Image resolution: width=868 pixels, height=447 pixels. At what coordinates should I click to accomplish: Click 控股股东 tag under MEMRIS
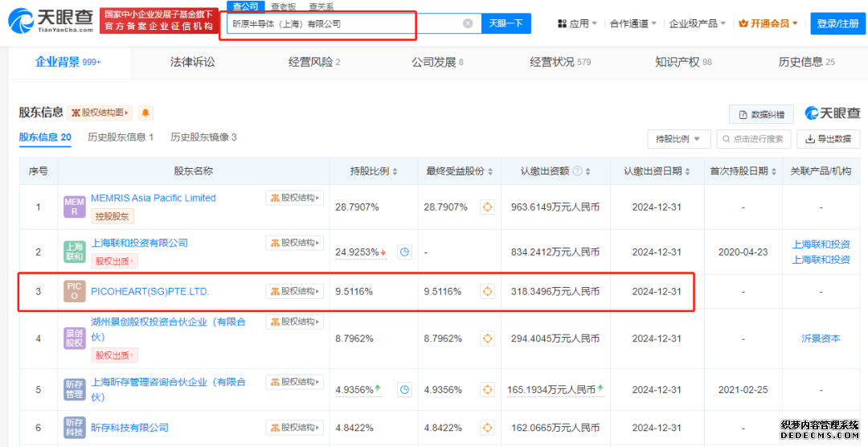[113, 216]
